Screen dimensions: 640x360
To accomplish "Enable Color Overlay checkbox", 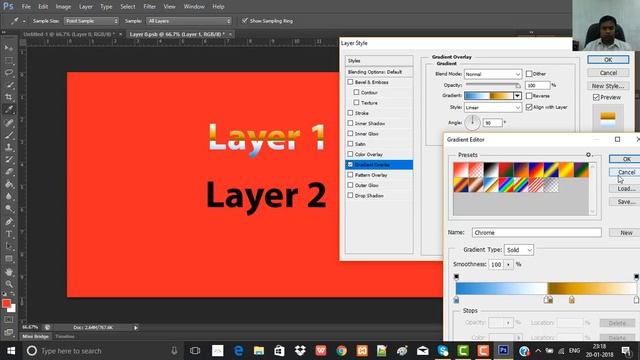I will pyautogui.click(x=350, y=154).
